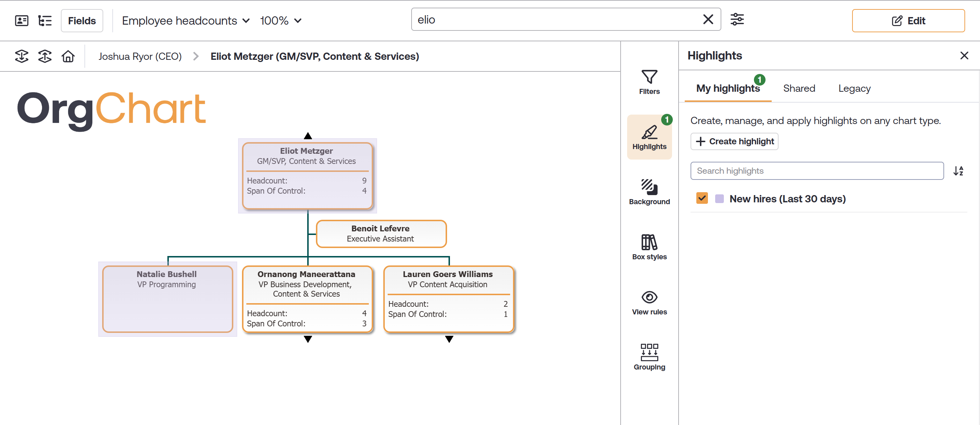
Task: Select Ornanong Maneerattana chart box
Action: pos(307,298)
